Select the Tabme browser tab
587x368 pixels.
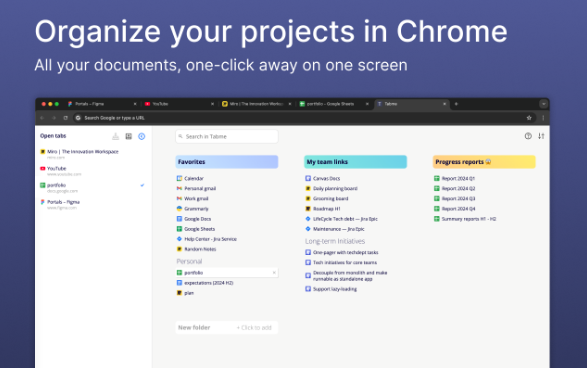pos(412,104)
